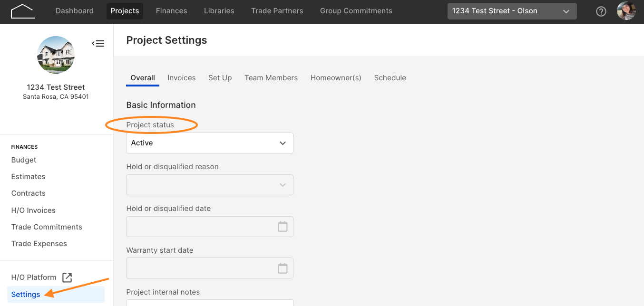Click the H/O Platform external link icon
The height and width of the screenshot is (306, 644).
tap(67, 277)
